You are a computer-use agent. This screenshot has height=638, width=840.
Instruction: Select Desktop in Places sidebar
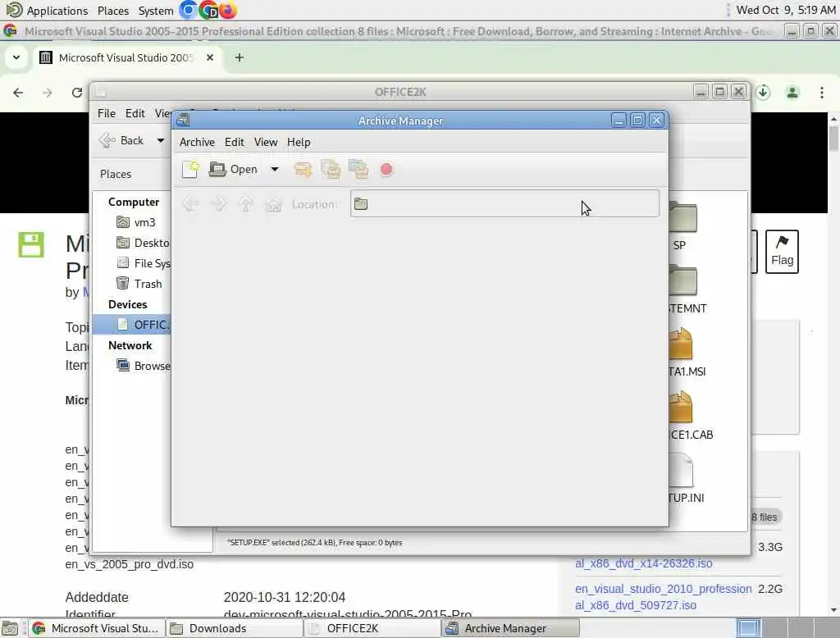pos(144,243)
